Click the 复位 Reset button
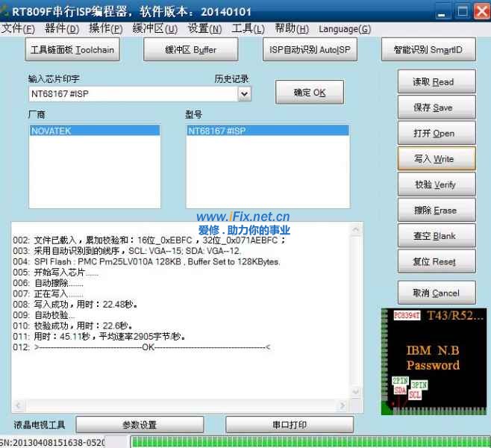 point(437,261)
